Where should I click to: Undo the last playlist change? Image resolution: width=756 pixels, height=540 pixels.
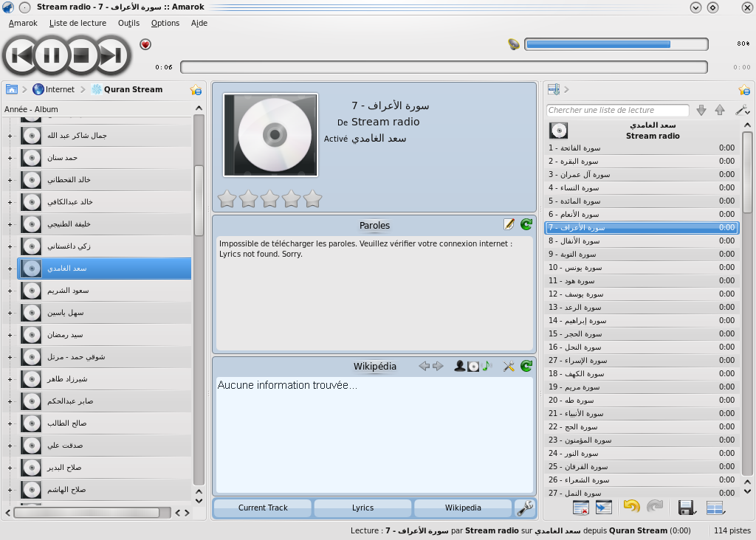(632, 506)
